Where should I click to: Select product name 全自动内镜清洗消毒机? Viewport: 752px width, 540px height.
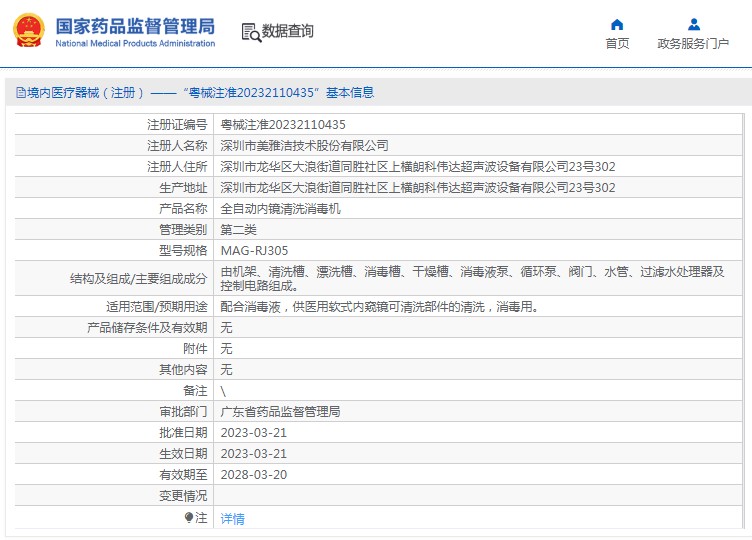click(x=281, y=209)
